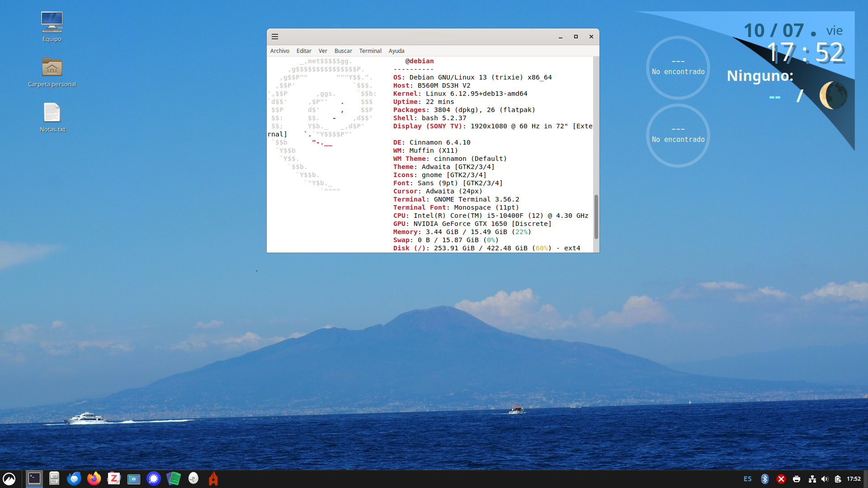Select the Equipo desktop icon
The height and width of the screenshot is (488, 868).
(x=52, y=27)
